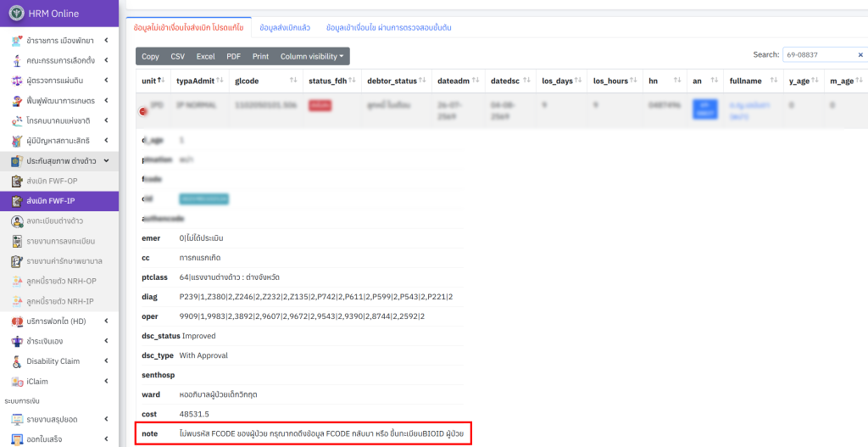Click the ลูกหนี้รายตัว NRH-OP icon
This screenshot has width=868, height=447.
click(x=17, y=281)
